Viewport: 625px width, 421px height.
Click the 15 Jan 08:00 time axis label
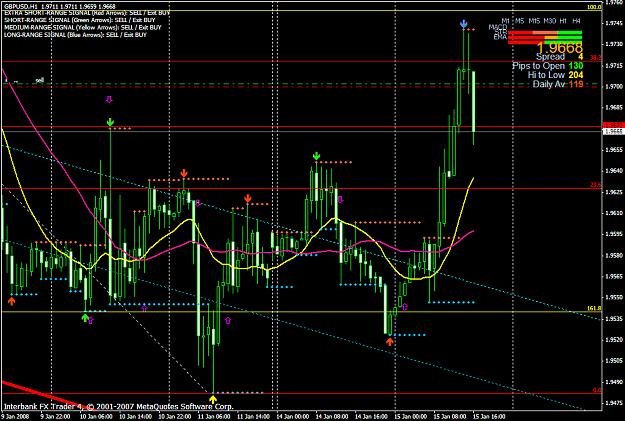tap(450, 416)
